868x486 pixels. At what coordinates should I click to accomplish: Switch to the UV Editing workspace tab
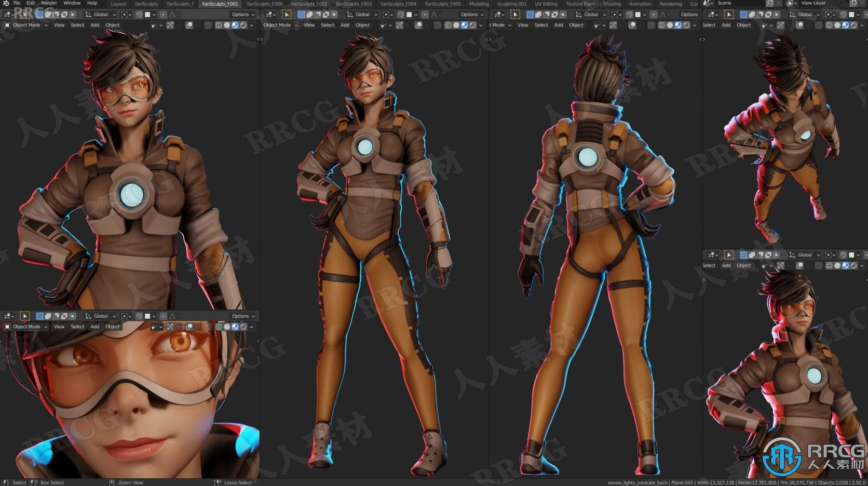coord(546,4)
